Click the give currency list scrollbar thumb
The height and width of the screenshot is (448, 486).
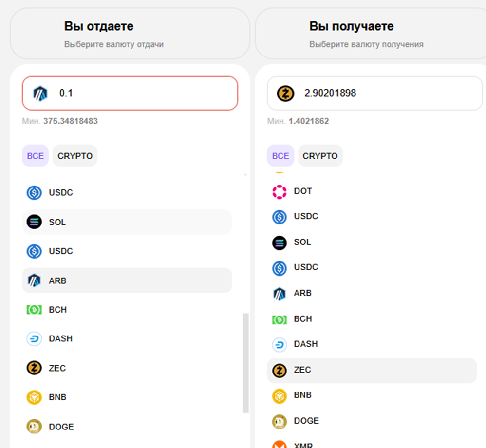pos(245,363)
